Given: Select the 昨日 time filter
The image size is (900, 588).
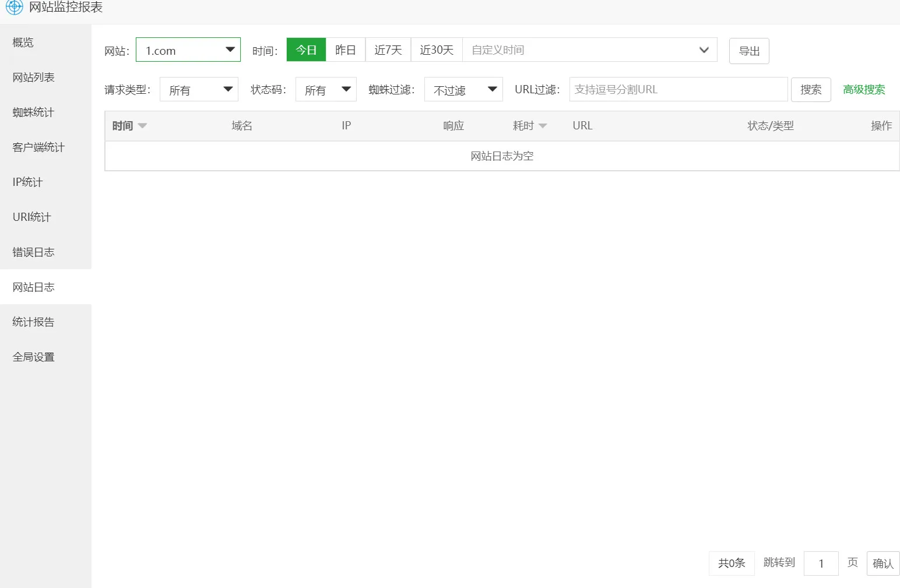Looking at the screenshot, I should tap(346, 50).
